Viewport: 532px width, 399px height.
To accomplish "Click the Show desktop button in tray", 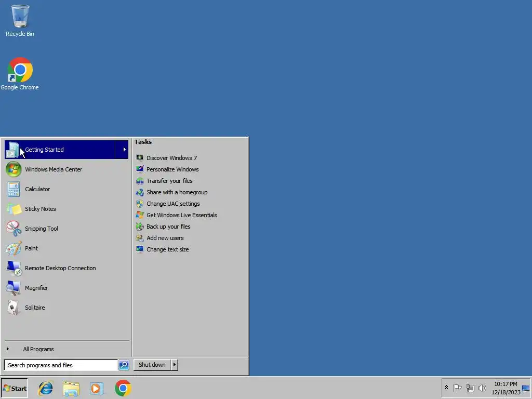I will 526,388.
